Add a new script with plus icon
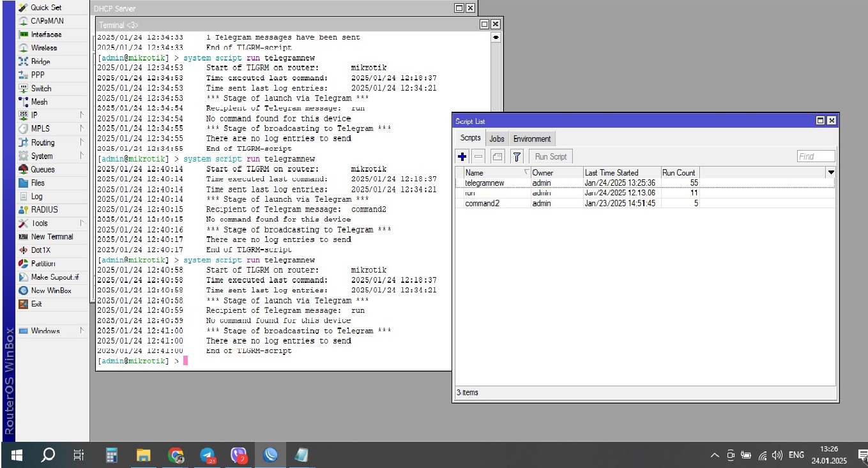The width and height of the screenshot is (868, 468). point(462,156)
